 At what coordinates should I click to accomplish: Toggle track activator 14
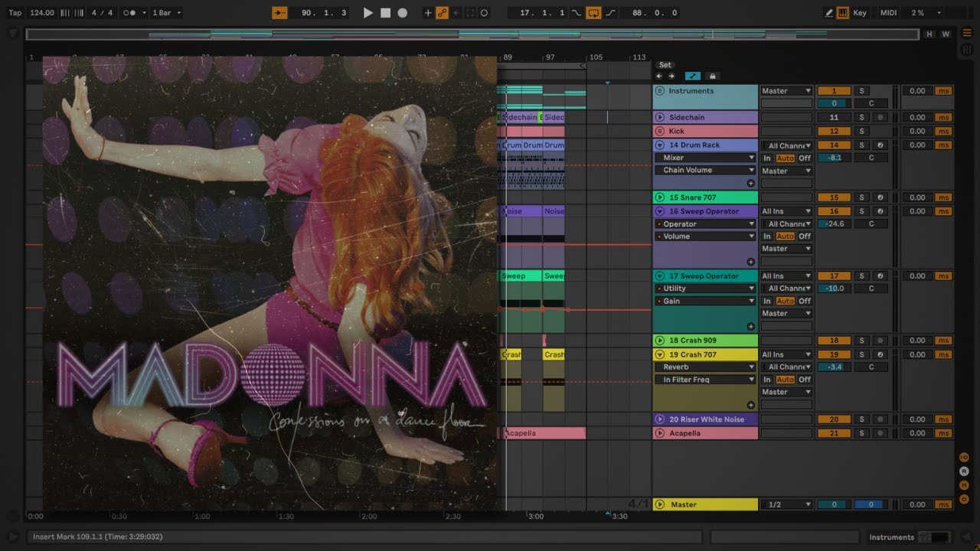point(834,145)
